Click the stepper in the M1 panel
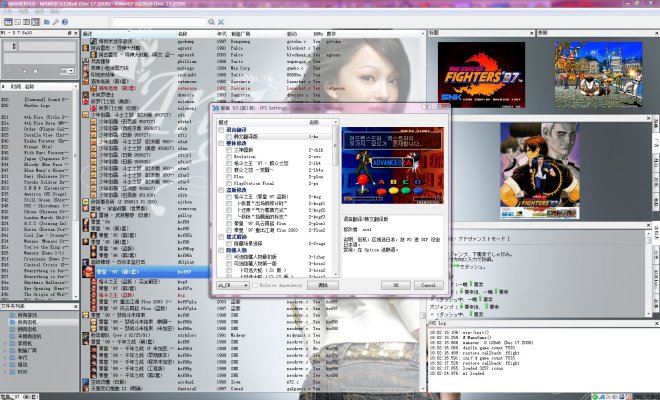 [x=14, y=46]
